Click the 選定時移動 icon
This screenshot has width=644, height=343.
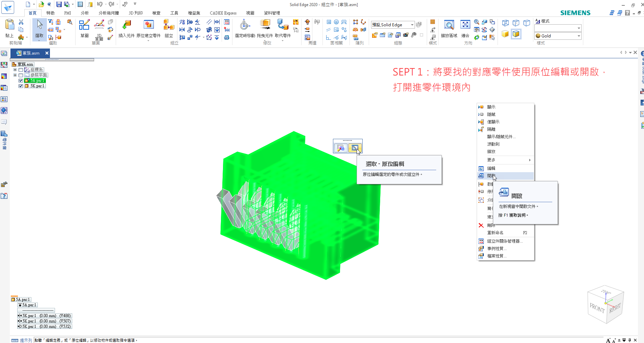(245, 25)
